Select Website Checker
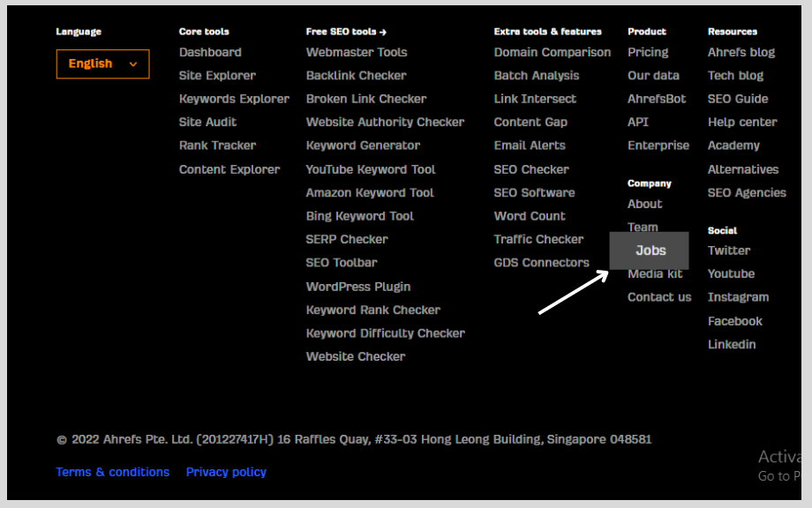812x508 pixels. click(355, 356)
